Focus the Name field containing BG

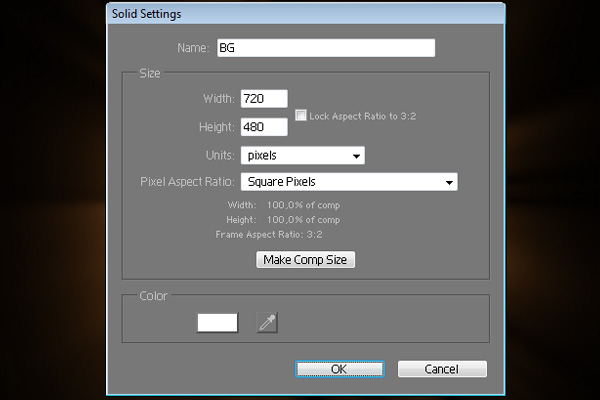326,48
